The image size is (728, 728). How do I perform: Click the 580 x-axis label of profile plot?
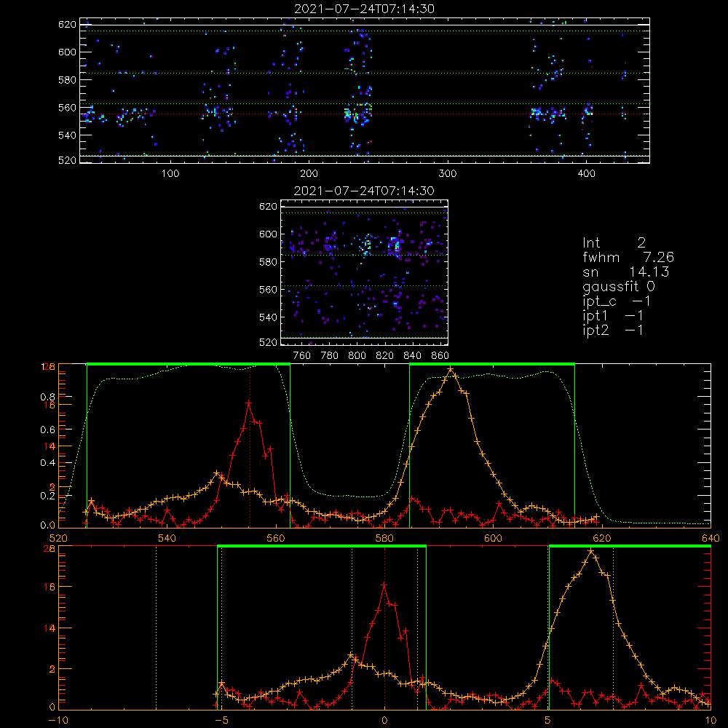click(384, 538)
